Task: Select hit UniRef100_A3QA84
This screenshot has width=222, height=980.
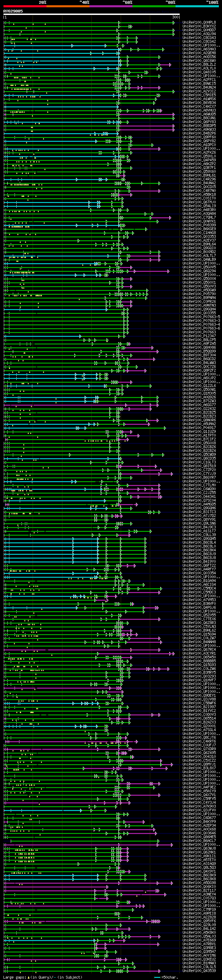Action: [x=199, y=213]
